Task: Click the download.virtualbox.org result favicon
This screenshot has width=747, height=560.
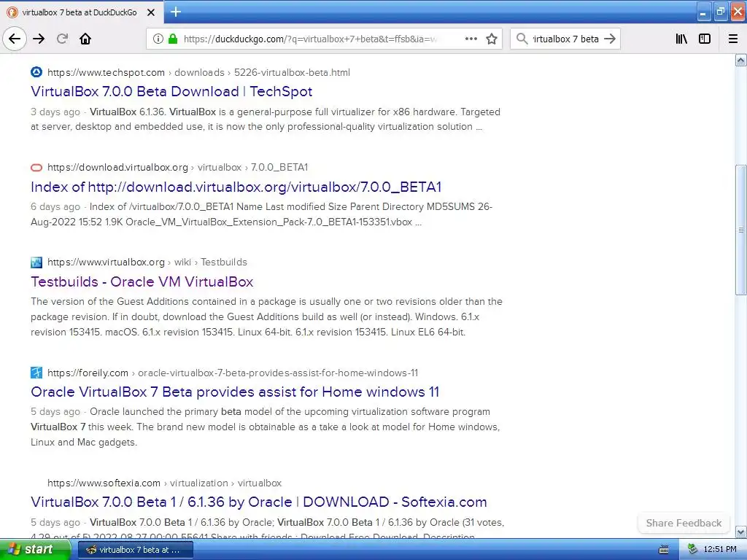Action: tap(36, 167)
